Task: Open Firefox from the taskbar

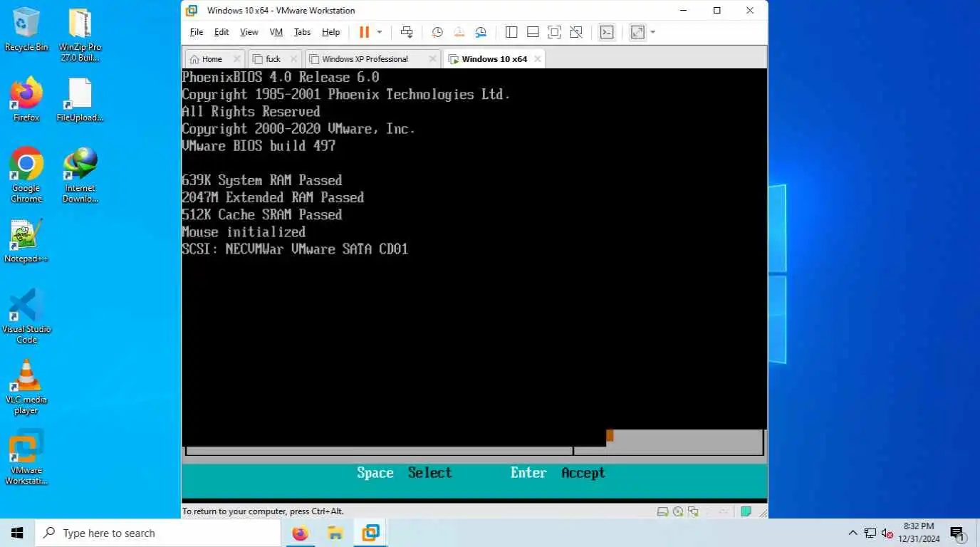Action: pos(301,533)
